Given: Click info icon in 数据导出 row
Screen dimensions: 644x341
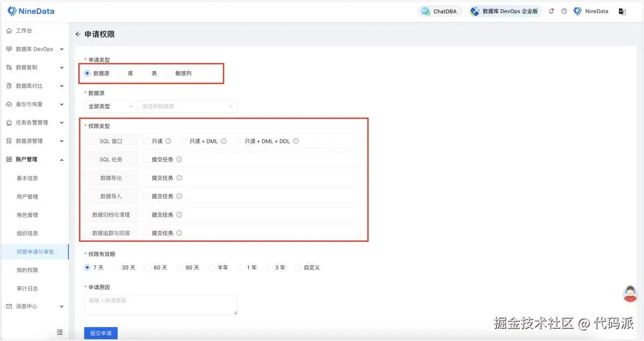Looking at the screenshot, I should pos(179,178).
